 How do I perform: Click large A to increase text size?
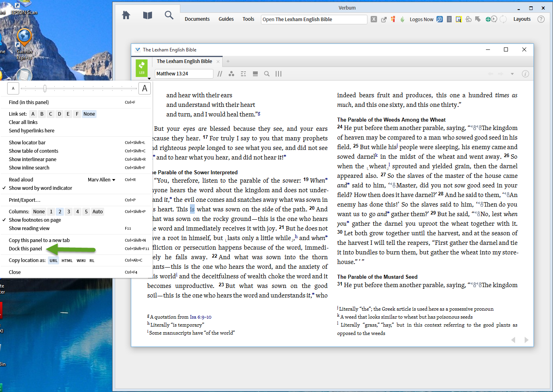coord(145,89)
